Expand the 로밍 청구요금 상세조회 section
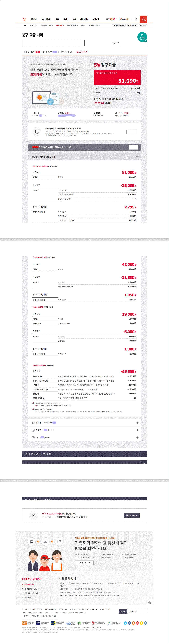Screen dimensions: 169x644 pos(143,454)
